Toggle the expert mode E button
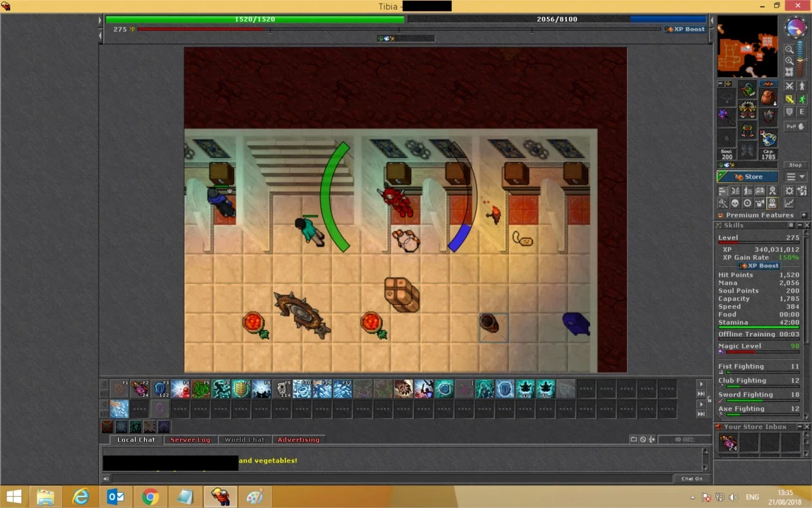 coord(802,111)
